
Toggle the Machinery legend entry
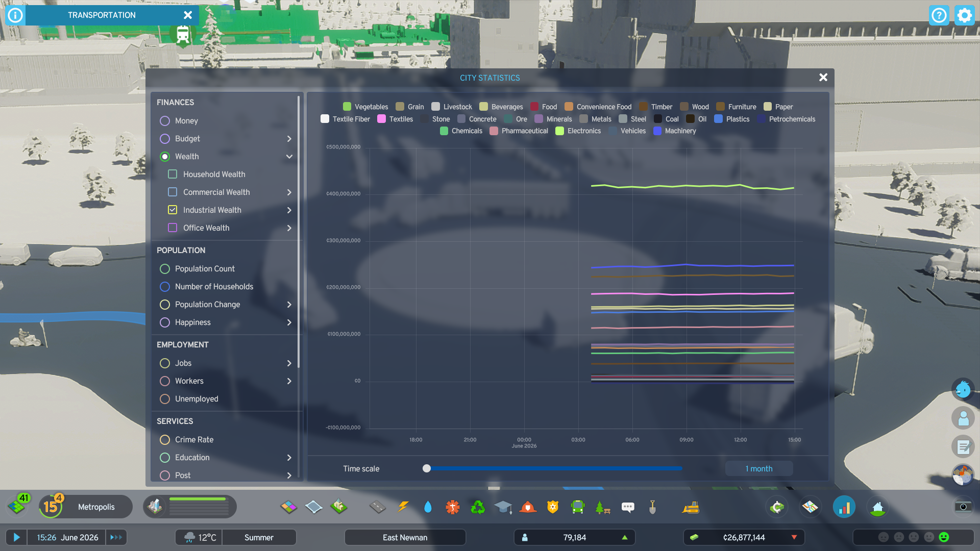(x=675, y=131)
